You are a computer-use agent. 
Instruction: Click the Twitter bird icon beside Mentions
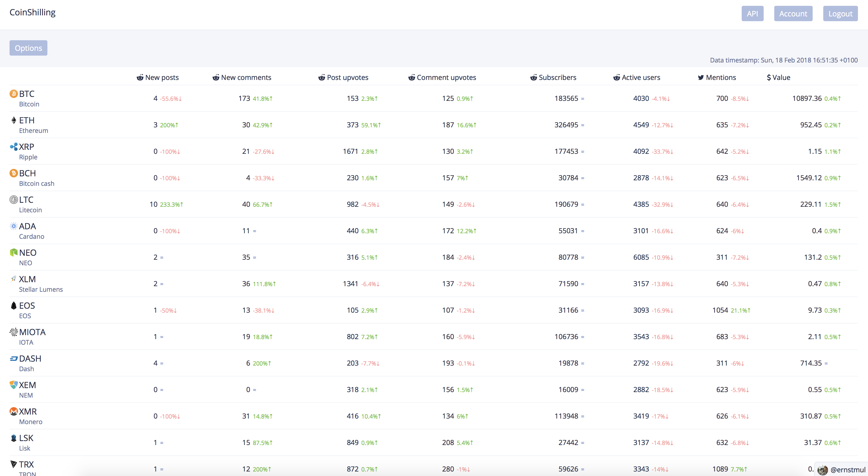(701, 78)
